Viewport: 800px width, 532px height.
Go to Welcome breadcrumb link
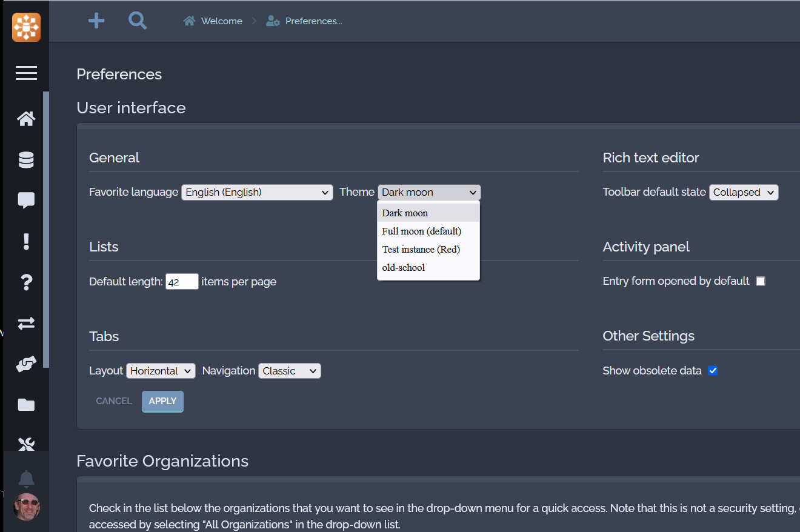pos(221,21)
